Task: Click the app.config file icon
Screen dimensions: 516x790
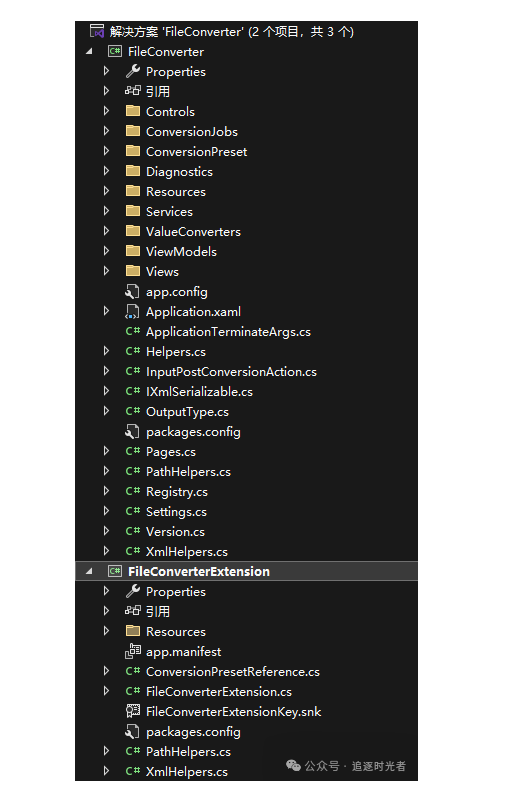Action: [x=132, y=291]
